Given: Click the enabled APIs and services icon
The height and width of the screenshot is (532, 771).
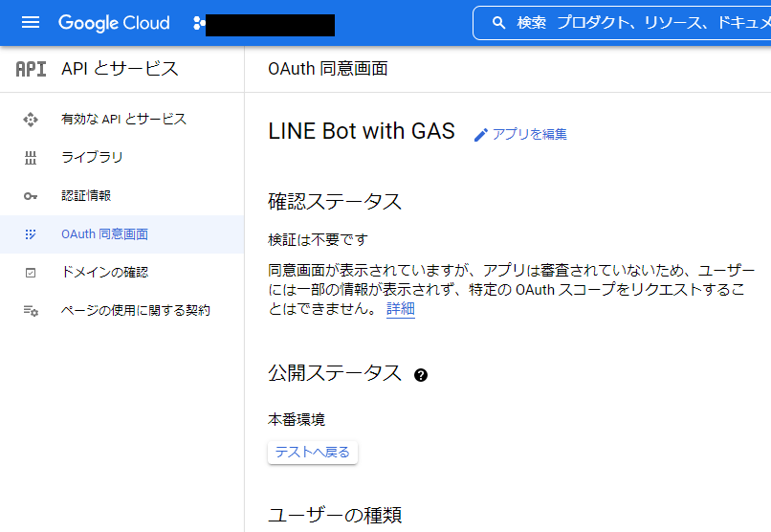Looking at the screenshot, I should pyautogui.click(x=31, y=119).
